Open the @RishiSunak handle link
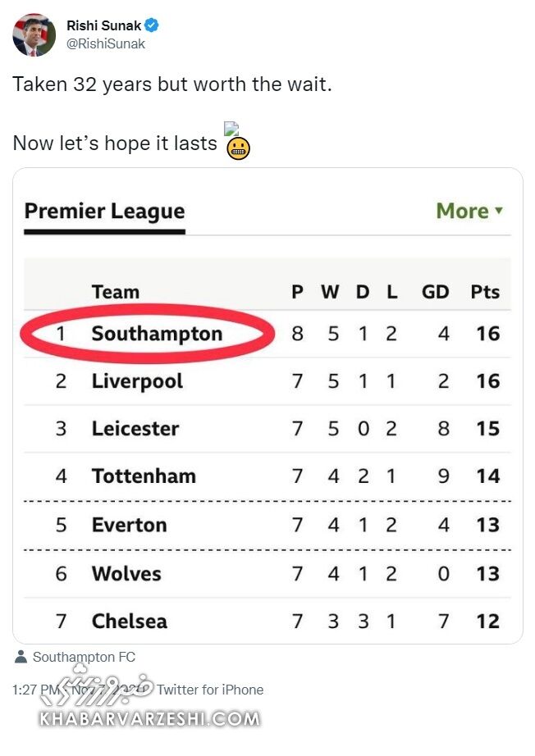The height and width of the screenshot is (756, 535). click(x=105, y=44)
